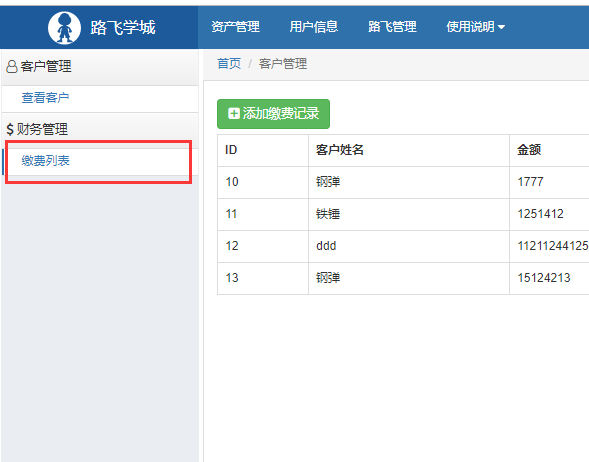The image size is (589, 462).
Task: Click customer name 钢弹 in row 13
Action: click(x=328, y=278)
